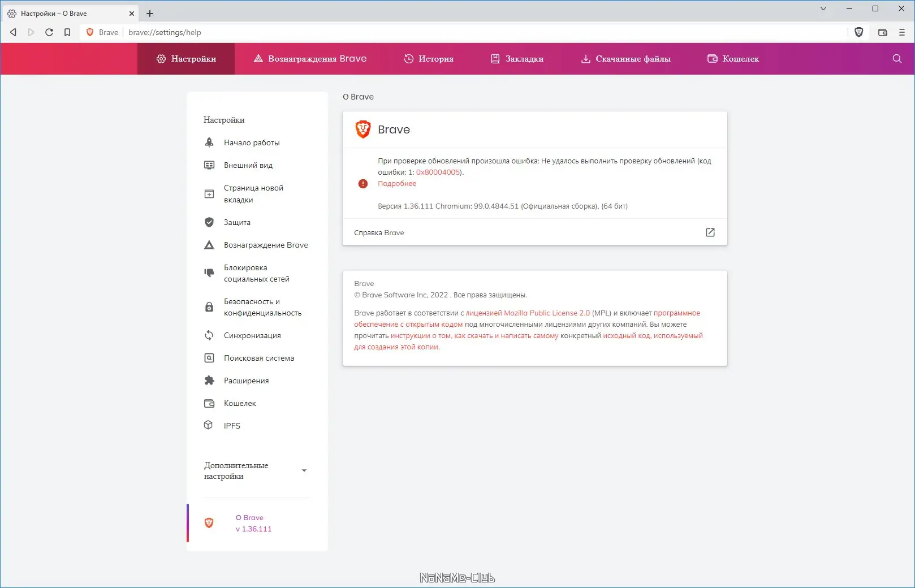The height and width of the screenshot is (588, 915).
Task: Open the инструкции о том, как скачать link
Action: click(474, 336)
